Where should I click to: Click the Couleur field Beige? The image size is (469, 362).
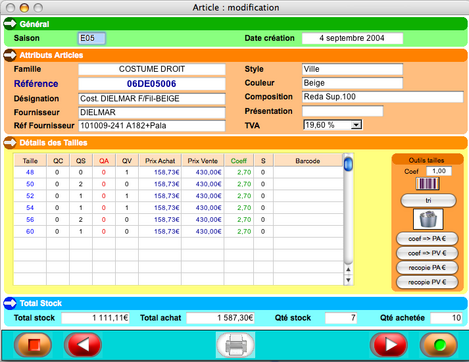tap(352, 83)
